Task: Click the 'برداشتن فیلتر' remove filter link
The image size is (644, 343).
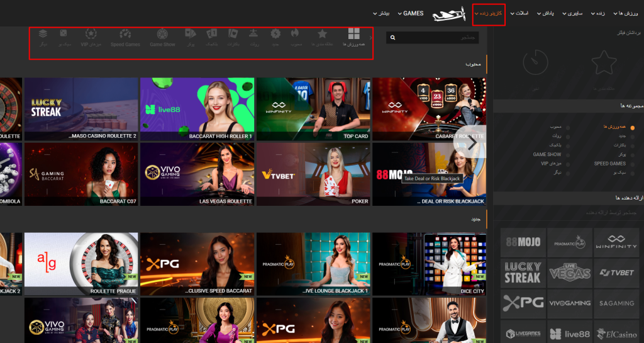Action: tap(630, 33)
